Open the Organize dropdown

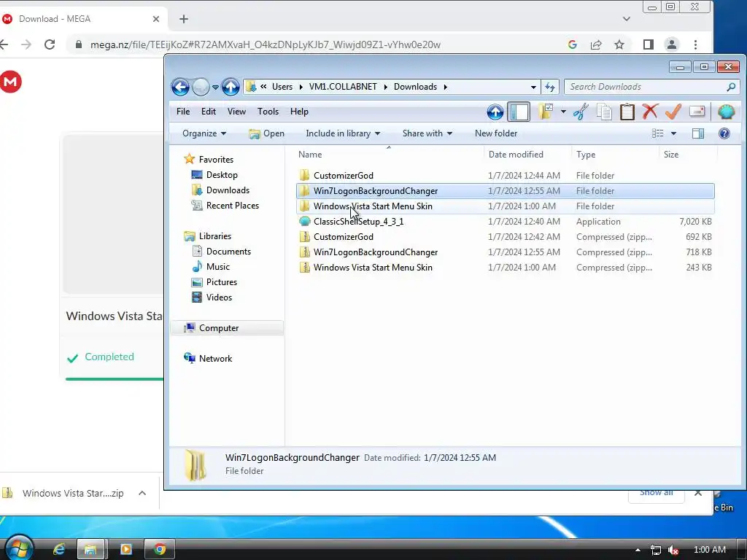(x=204, y=133)
